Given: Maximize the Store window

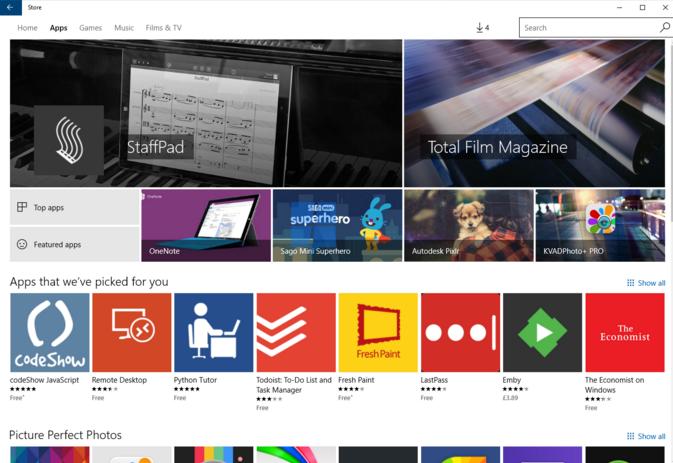Looking at the screenshot, I should (x=643, y=7).
